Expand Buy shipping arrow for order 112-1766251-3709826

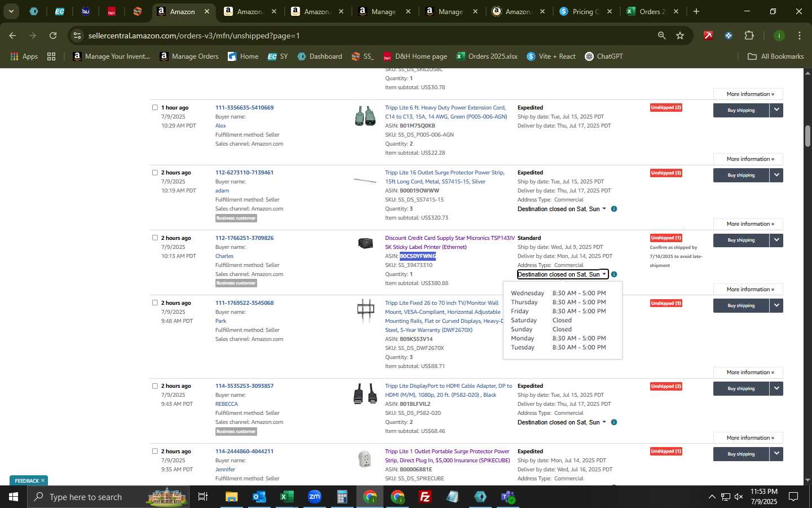click(776, 240)
